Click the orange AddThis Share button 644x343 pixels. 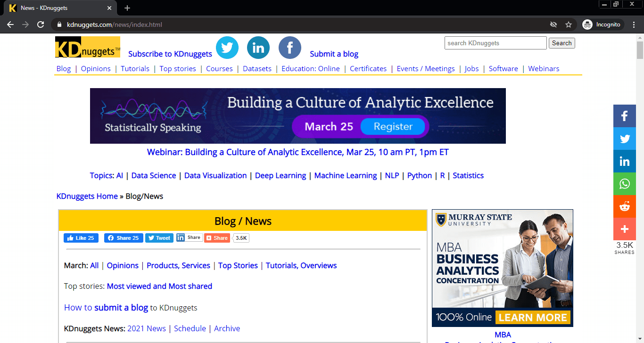coord(217,238)
